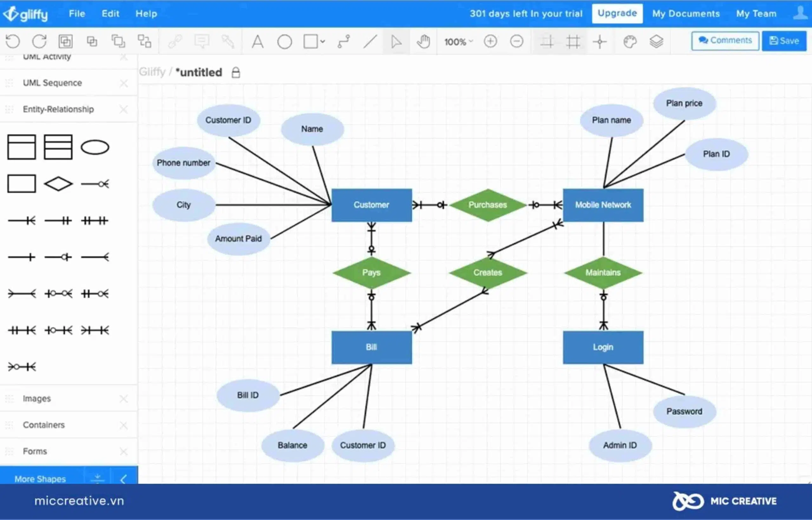Remove the Entity-Relationship library
Screen dimensions: 812x520
point(124,110)
